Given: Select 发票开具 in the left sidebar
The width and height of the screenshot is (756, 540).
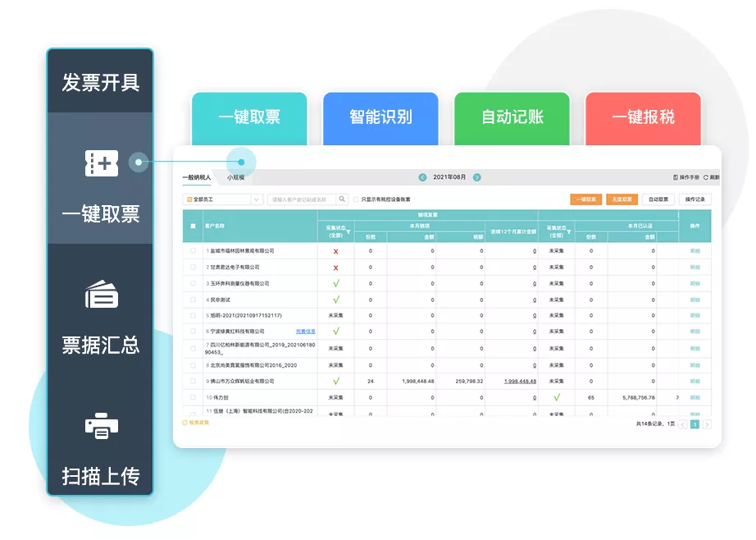Looking at the screenshot, I should point(101,82).
